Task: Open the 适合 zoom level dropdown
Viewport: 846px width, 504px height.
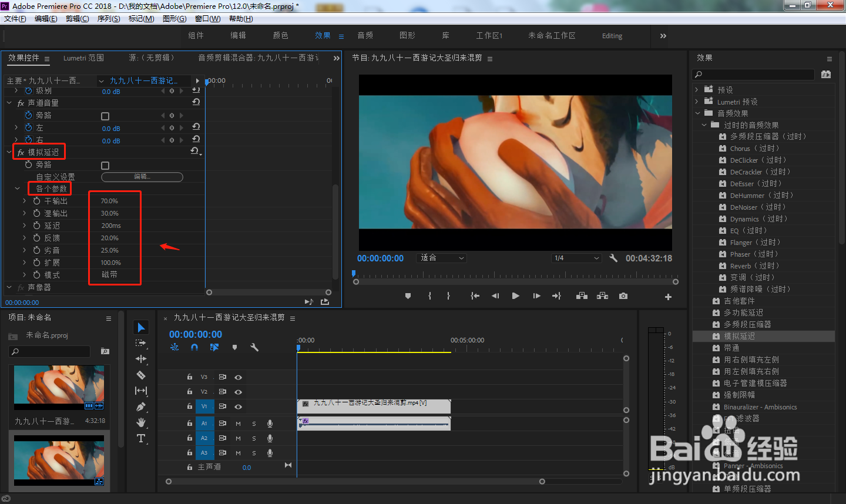Action: click(x=442, y=258)
